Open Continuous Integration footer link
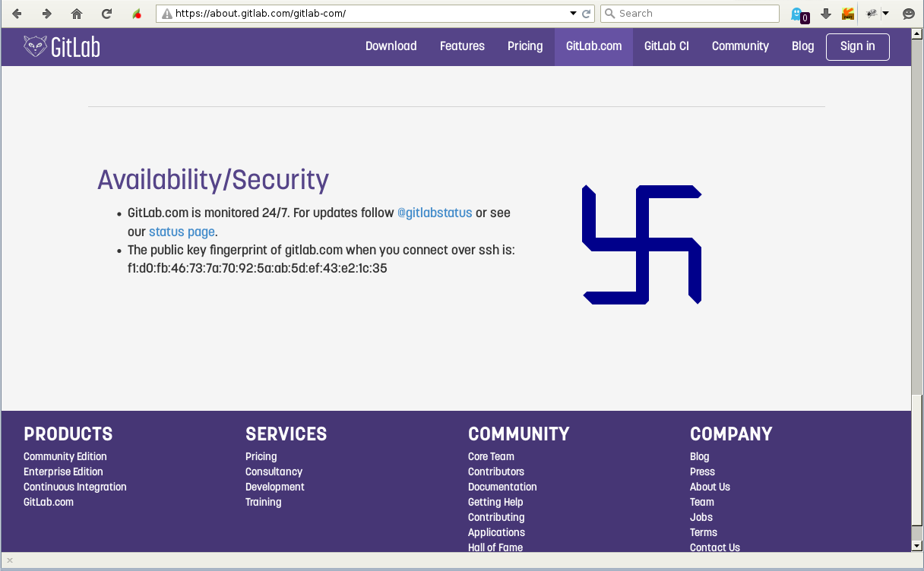Viewport: 924px width, 571px height. tap(75, 487)
